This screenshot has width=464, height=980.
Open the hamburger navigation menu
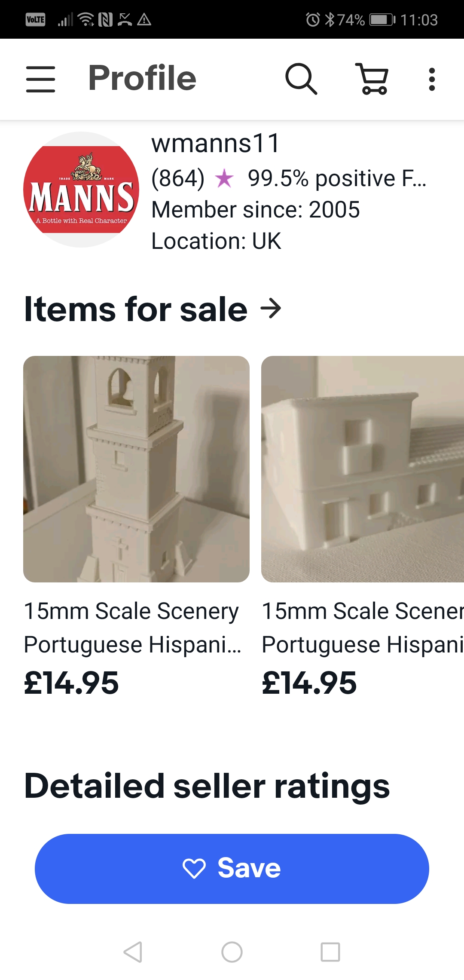point(40,79)
